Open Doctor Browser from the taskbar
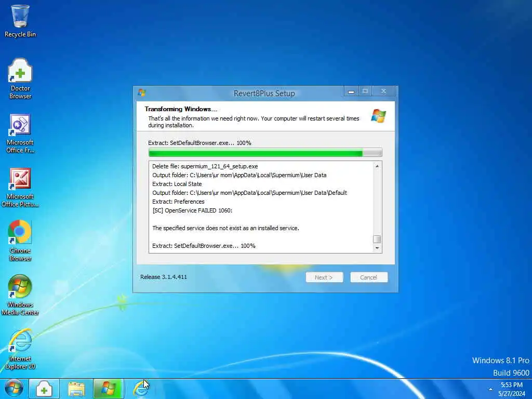The width and height of the screenshot is (532, 399). (x=44, y=389)
